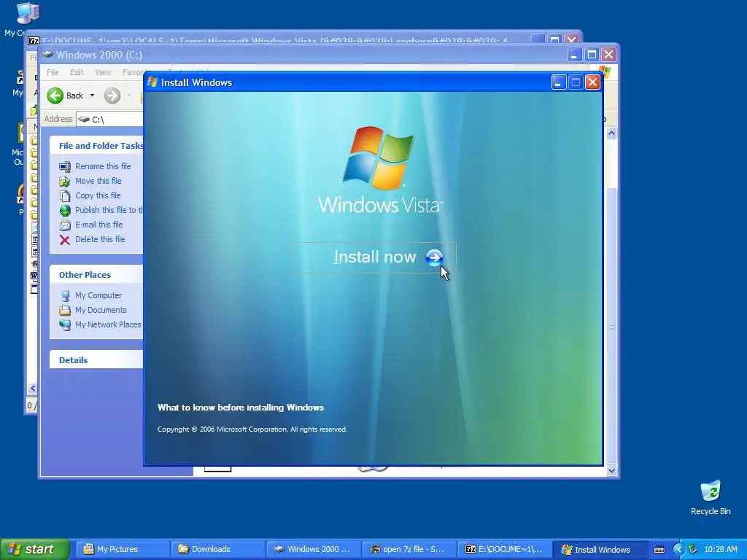This screenshot has width=747, height=560.
Task: Click Copy this file task
Action: click(98, 195)
